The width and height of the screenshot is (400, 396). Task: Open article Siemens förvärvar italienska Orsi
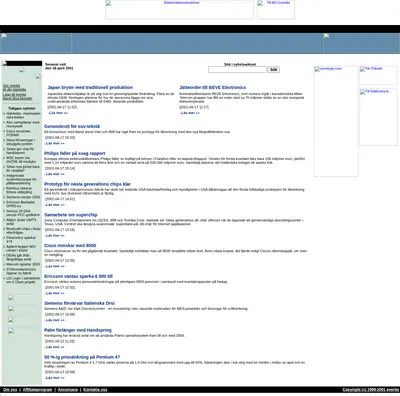tap(79, 303)
